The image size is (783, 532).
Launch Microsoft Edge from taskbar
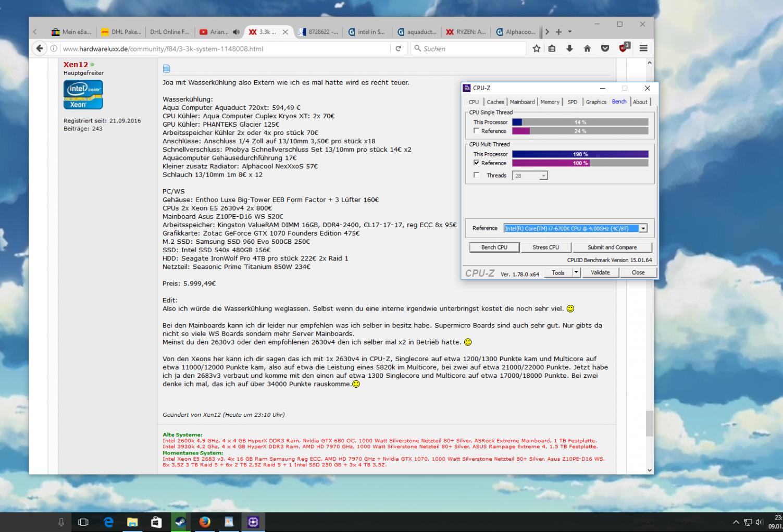pos(108,522)
